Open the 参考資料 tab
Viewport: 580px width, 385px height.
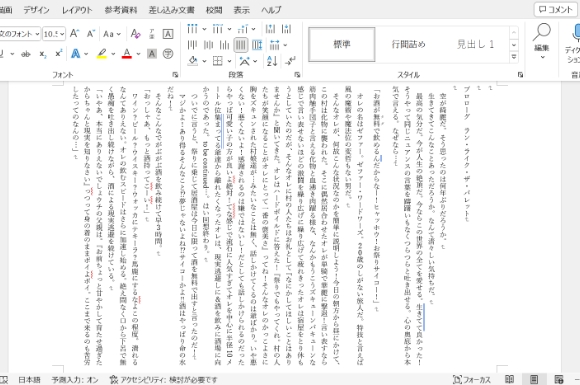tap(121, 10)
